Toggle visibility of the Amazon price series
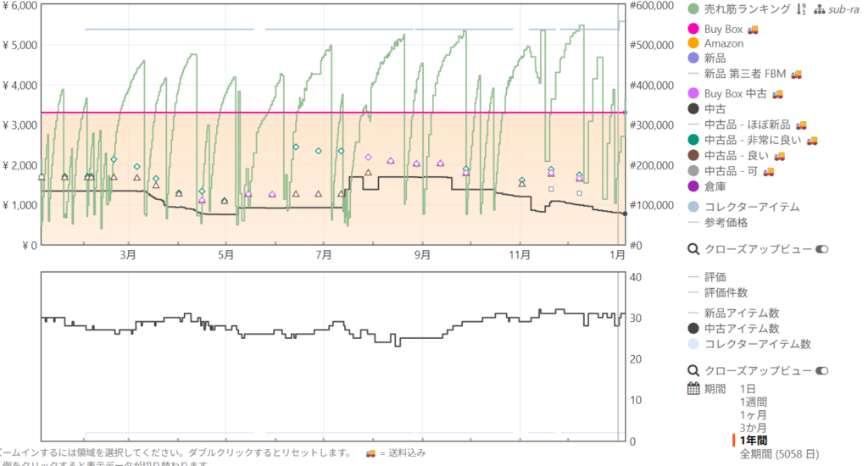Viewport: 868px width, 466px height. [x=723, y=43]
